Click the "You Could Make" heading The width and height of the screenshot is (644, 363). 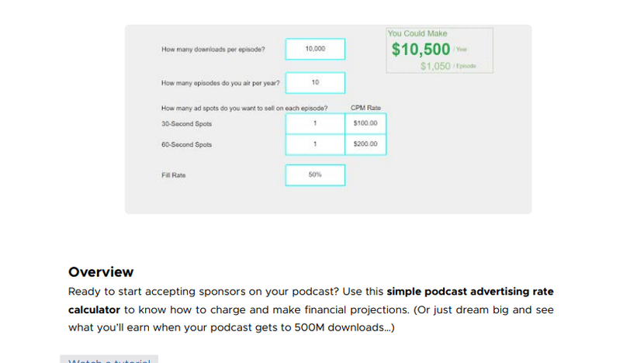tap(417, 33)
